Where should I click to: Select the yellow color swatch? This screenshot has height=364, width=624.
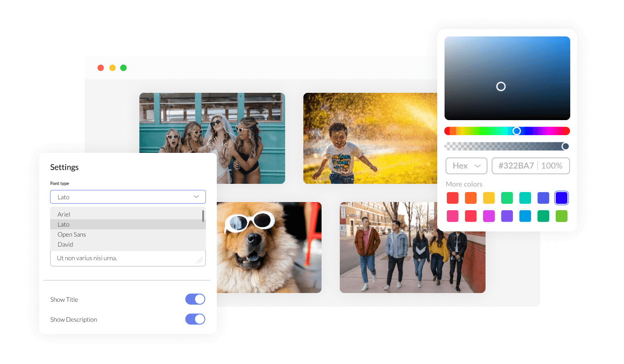coord(489,198)
